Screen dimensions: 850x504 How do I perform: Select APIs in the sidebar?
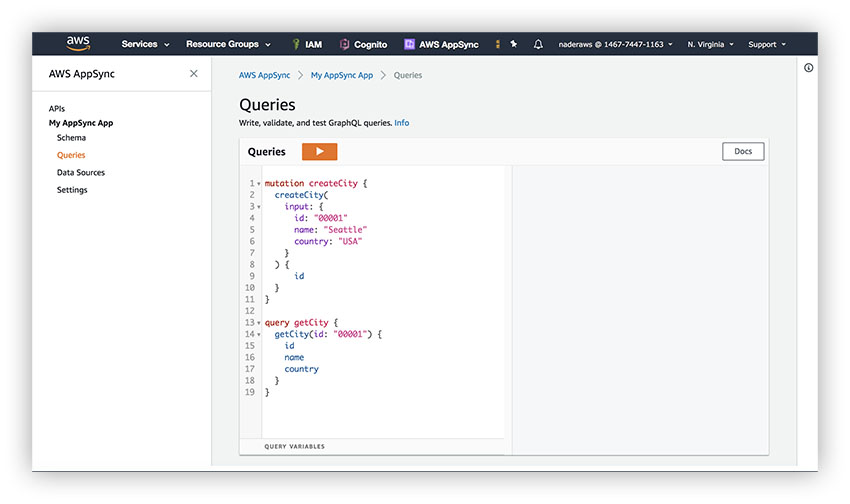pos(57,108)
